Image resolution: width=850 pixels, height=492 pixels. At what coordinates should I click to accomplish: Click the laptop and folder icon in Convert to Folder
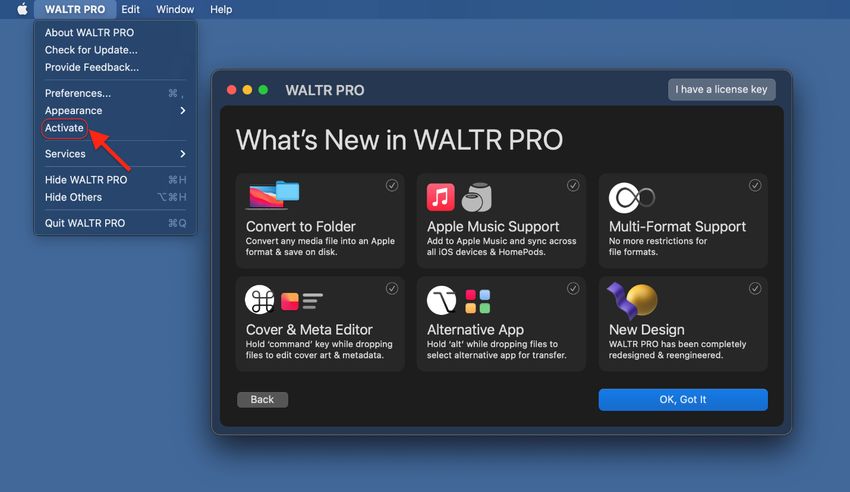point(274,195)
